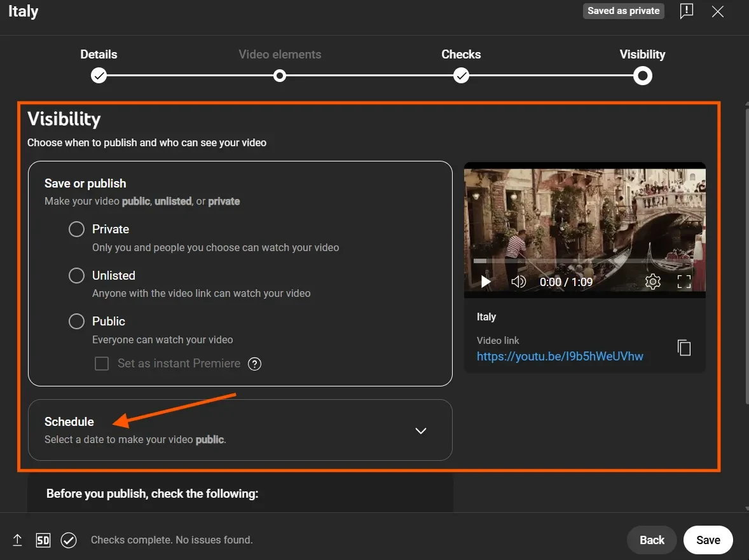Image resolution: width=749 pixels, height=560 pixels.
Task: Click the upload status arrow icon
Action: [17, 540]
